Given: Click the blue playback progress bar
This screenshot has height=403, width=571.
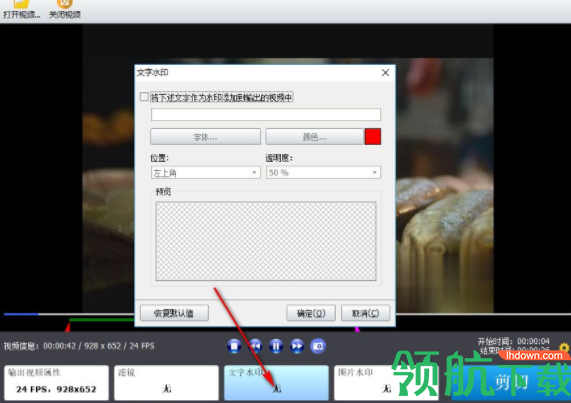Looking at the screenshot, I should tap(21, 314).
